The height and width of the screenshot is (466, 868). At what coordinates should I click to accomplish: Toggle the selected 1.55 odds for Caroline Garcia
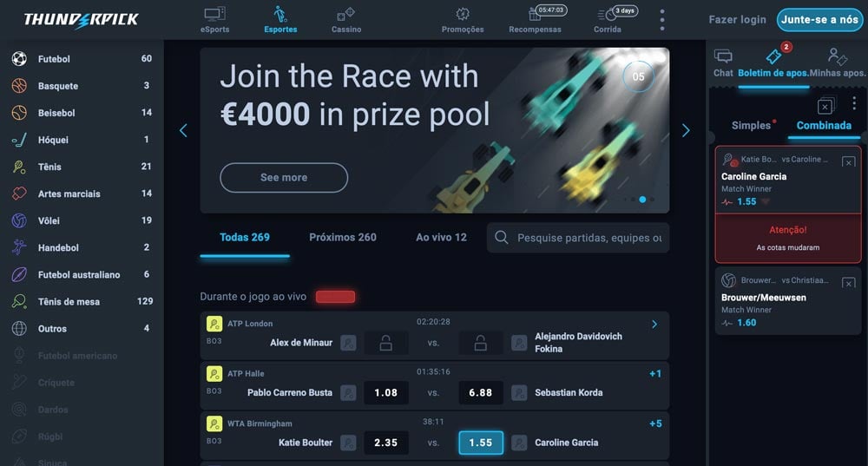point(481,443)
